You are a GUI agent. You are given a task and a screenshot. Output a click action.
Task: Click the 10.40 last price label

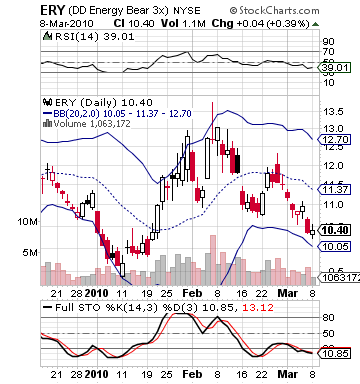[334, 230]
